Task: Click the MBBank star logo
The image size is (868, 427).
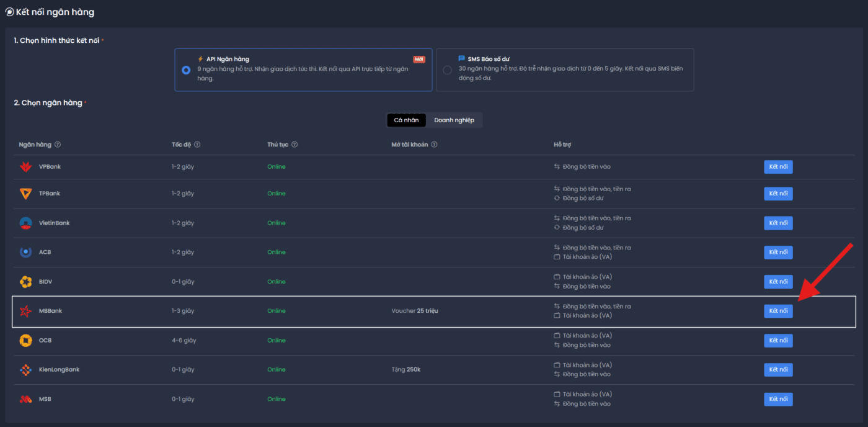Action: [25, 311]
